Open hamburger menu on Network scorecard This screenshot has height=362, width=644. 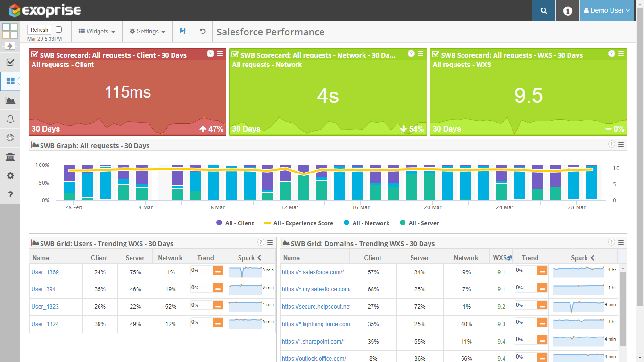click(x=421, y=54)
